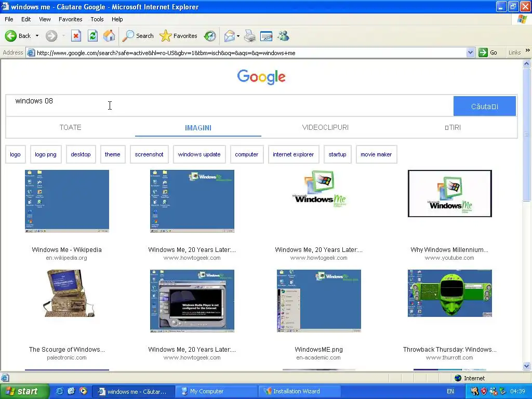Open the View menu
Viewport: 532px width, 399px height.
coord(45,19)
